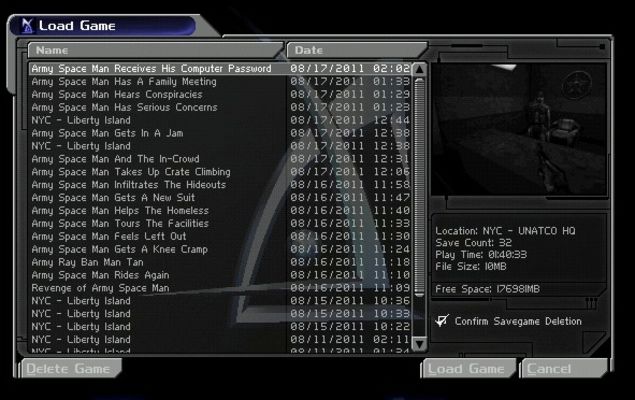Click the savegame preview screenshot thumbnail
The width and height of the screenshot is (635, 400).
(x=519, y=130)
